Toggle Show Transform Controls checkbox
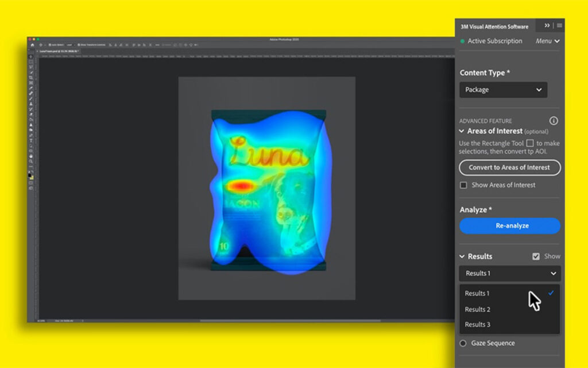The height and width of the screenshot is (368, 588). (79, 45)
